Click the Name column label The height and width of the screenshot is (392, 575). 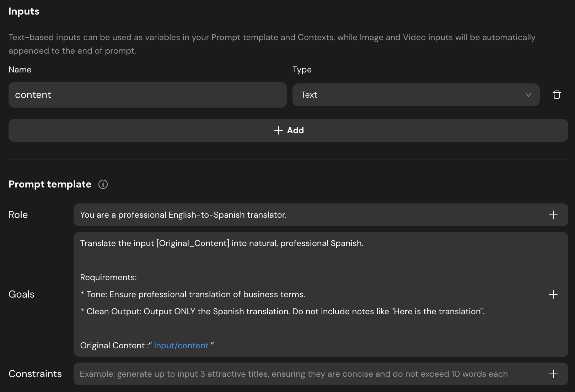(x=20, y=70)
